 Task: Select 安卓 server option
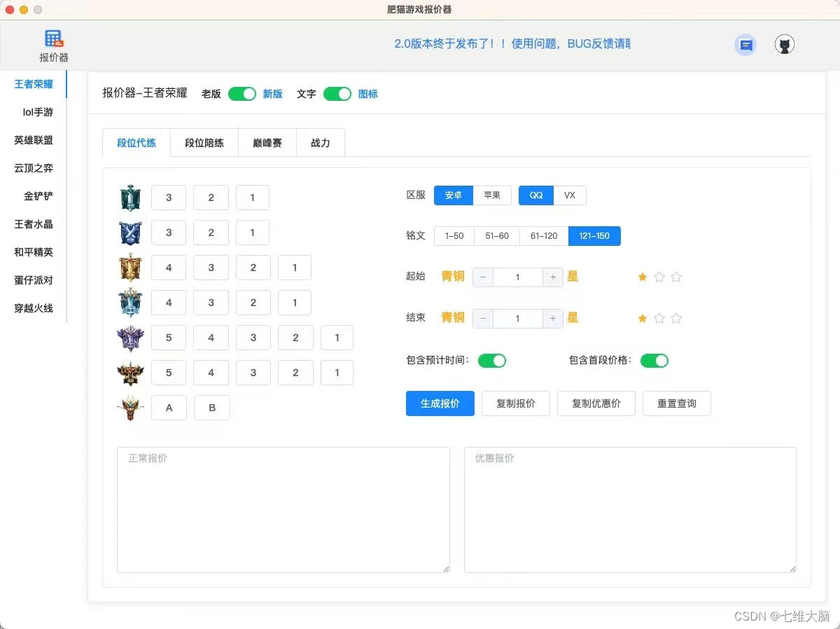(454, 195)
